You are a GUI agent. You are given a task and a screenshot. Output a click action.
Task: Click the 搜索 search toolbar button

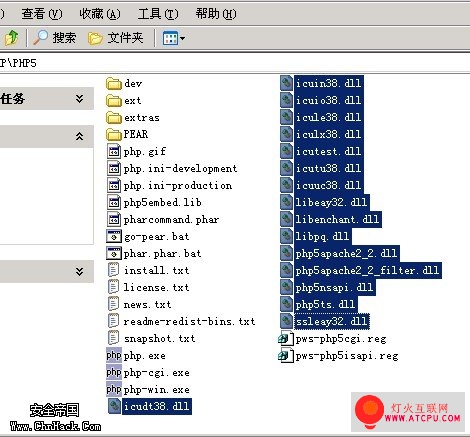(55, 38)
